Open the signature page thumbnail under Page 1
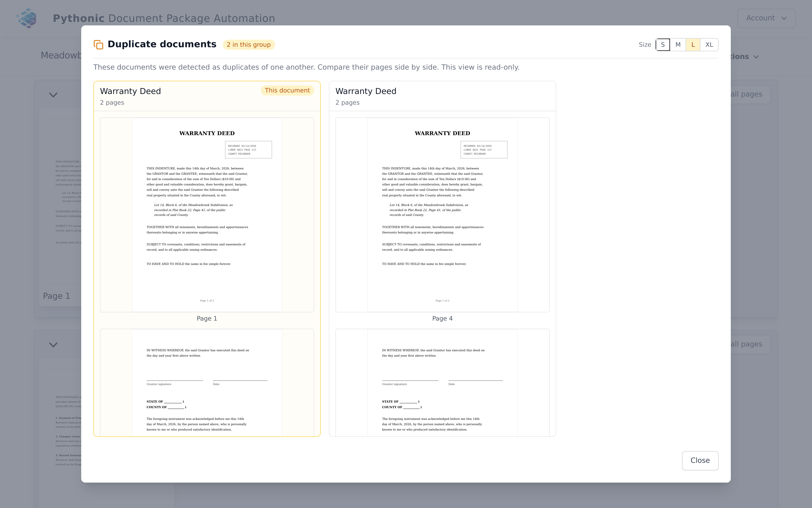The image size is (812, 508). pos(207,383)
